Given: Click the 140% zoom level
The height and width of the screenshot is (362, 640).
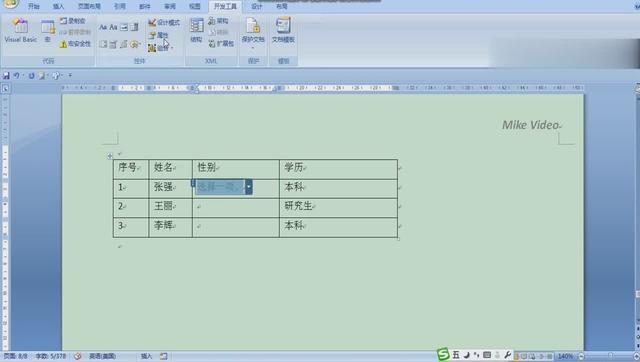Looking at the screenshot, I should point(565,357).
